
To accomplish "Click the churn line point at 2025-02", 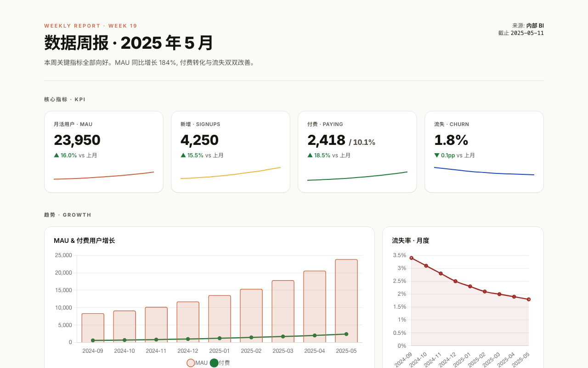I will point(485,292).
